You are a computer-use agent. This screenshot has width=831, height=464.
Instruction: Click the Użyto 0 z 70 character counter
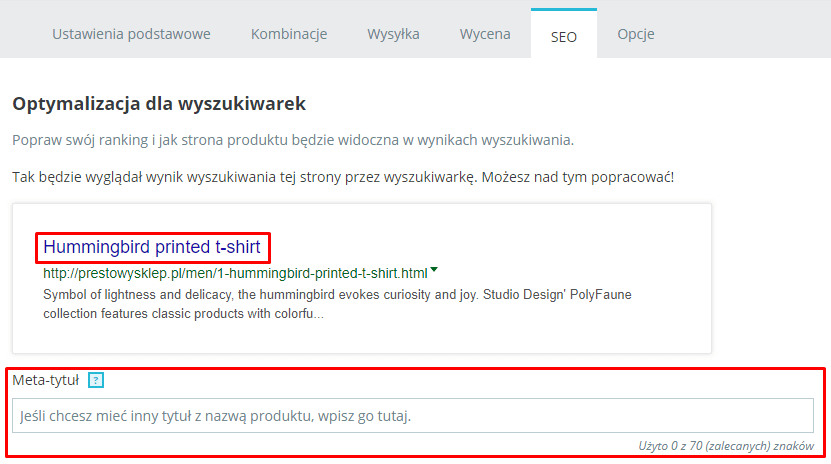coord(726,446)
